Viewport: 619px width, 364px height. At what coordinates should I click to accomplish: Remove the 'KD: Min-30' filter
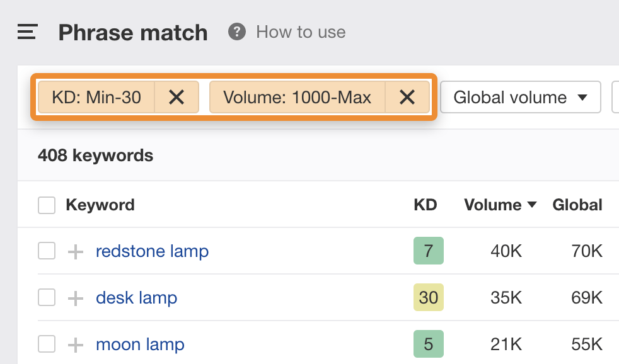[x=176, y=97]
